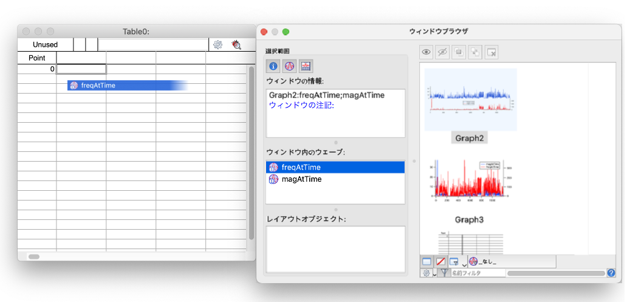Click the bring window to front icon
This screenshot has height=302, width=644.
pos(459,52)
